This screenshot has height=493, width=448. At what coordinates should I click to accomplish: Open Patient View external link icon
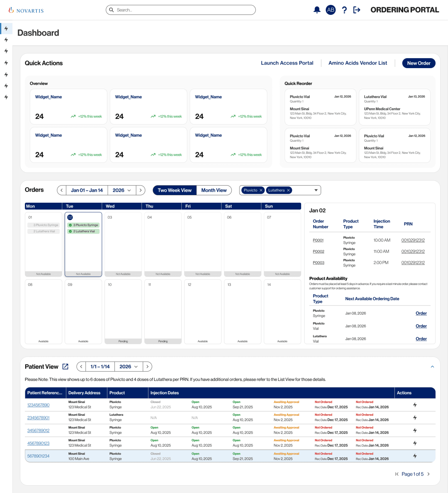pos(65,366)
